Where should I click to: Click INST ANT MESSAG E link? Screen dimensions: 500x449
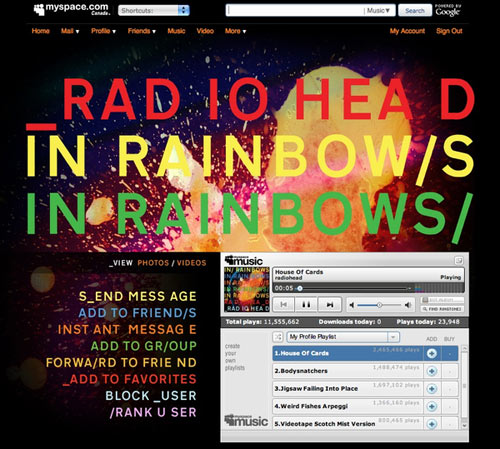[x=127, y=330]
